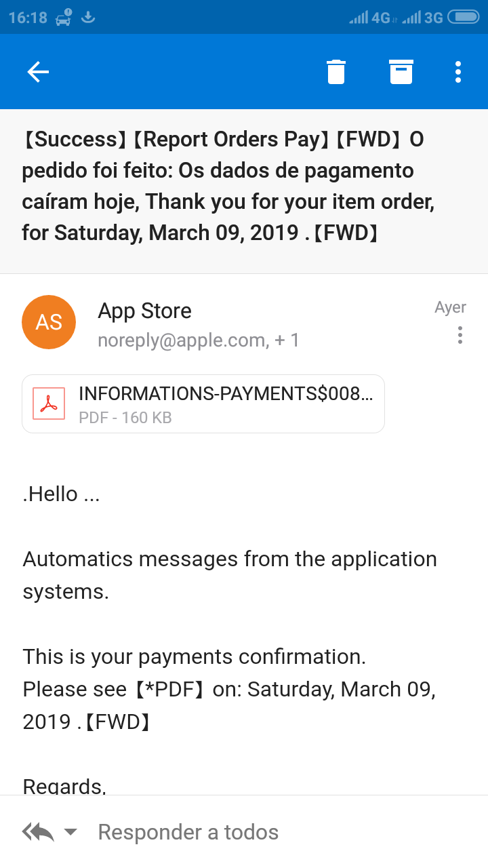Expand the reply options dropdown arrow

point(70,832)
